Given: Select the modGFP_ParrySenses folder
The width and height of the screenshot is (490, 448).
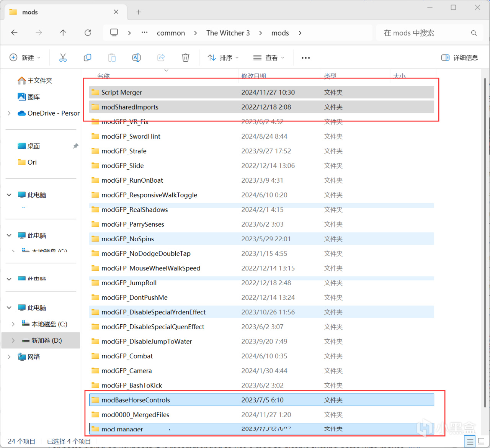Looking at the screenshot, I should (261, 224).
